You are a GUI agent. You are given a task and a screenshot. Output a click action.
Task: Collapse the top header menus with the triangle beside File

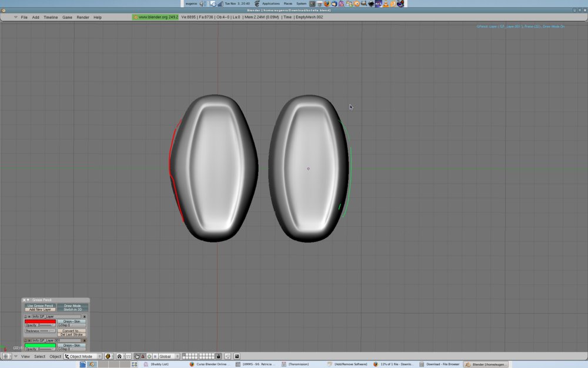pyautogui.click(x=16, y=17)
